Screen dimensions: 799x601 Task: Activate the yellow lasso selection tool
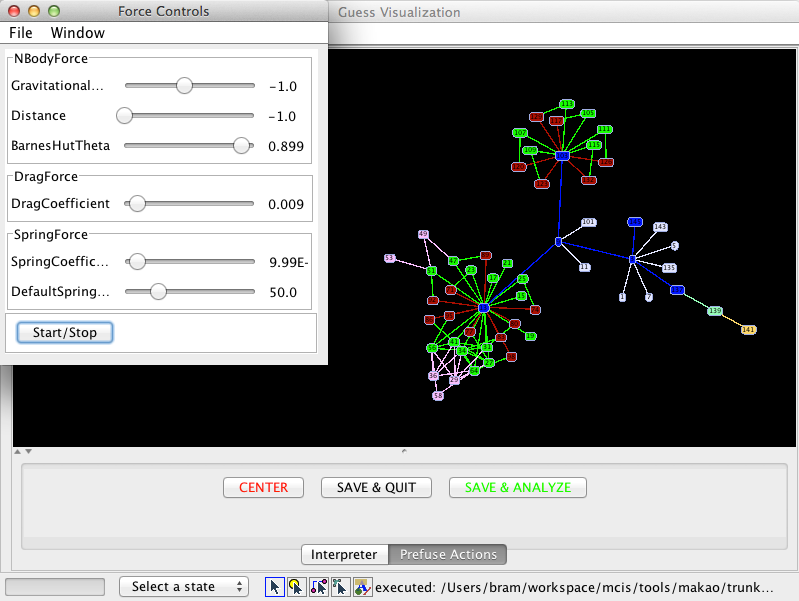point(296,587)
